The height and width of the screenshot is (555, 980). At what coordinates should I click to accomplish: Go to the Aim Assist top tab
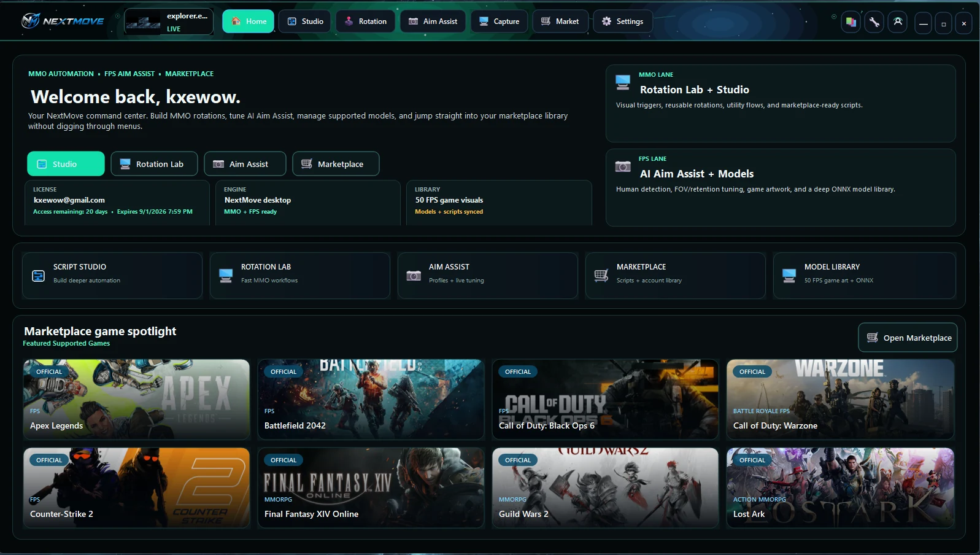click(433, 21)
